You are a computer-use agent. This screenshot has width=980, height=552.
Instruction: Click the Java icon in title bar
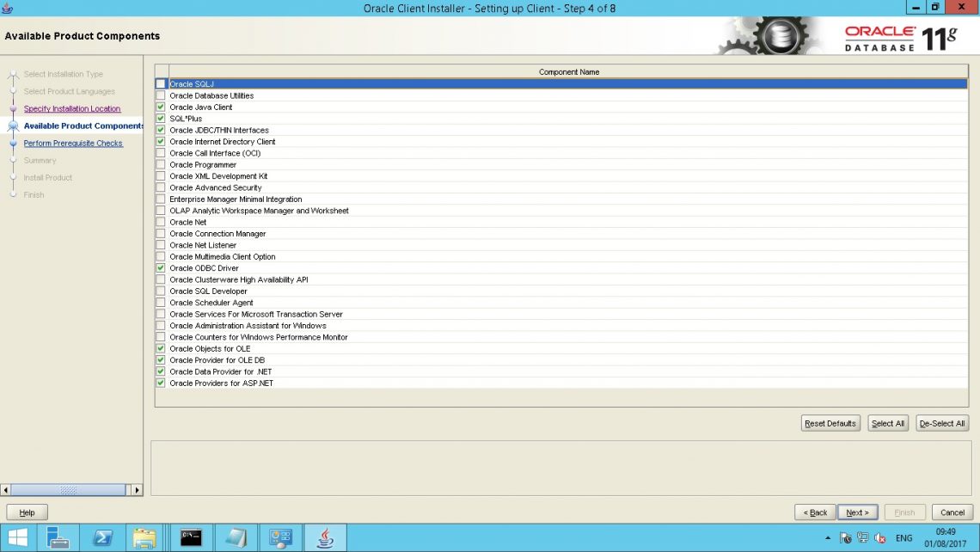(8, 8)
